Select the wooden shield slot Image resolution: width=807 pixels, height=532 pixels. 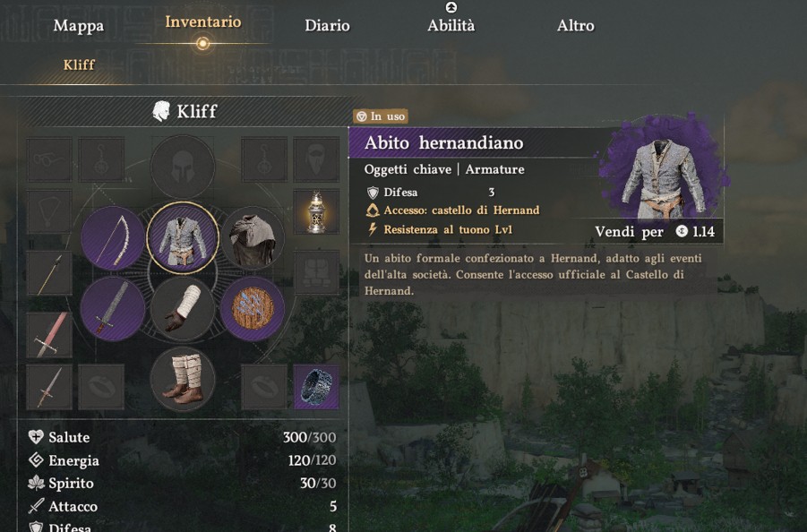[x=253, y=309]
